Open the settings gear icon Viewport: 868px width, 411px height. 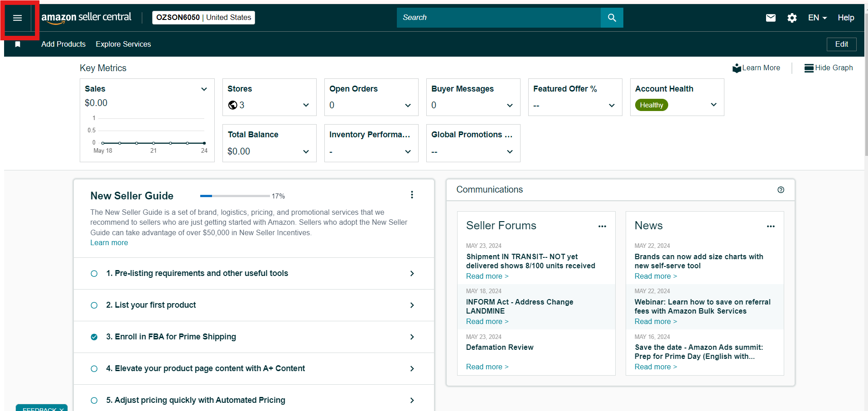[792, 18]
